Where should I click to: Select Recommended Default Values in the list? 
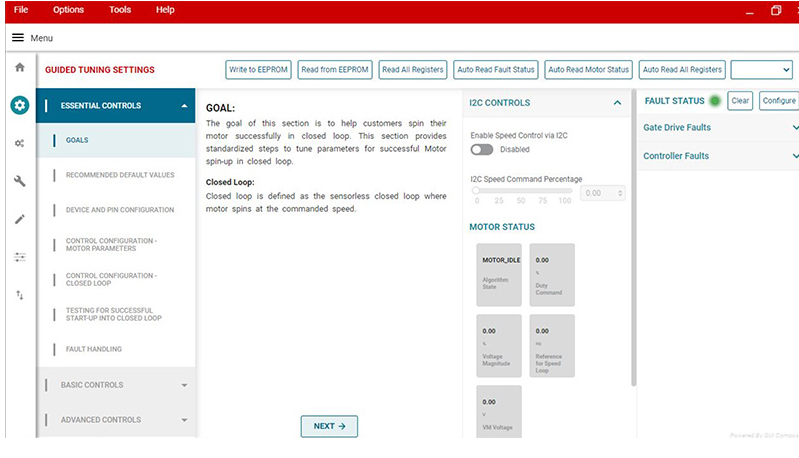click(x=120, y=175)
